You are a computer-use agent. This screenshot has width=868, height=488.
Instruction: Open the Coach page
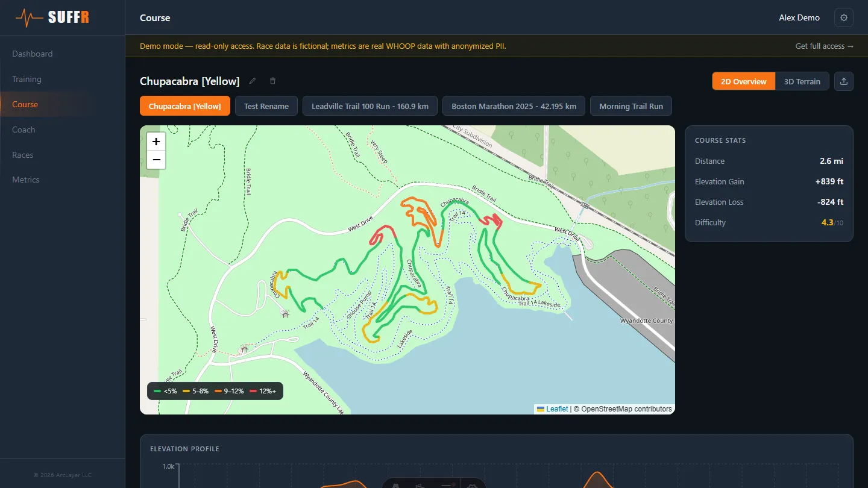tap(24, 130)
